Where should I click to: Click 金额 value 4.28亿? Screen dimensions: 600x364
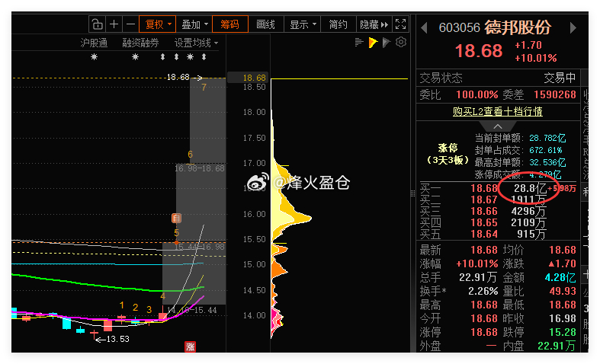[x=560, y=278]
